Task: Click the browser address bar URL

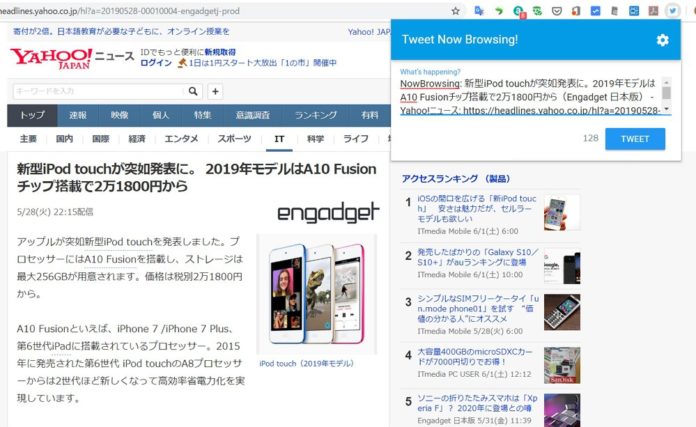Action: pos(120,11)
